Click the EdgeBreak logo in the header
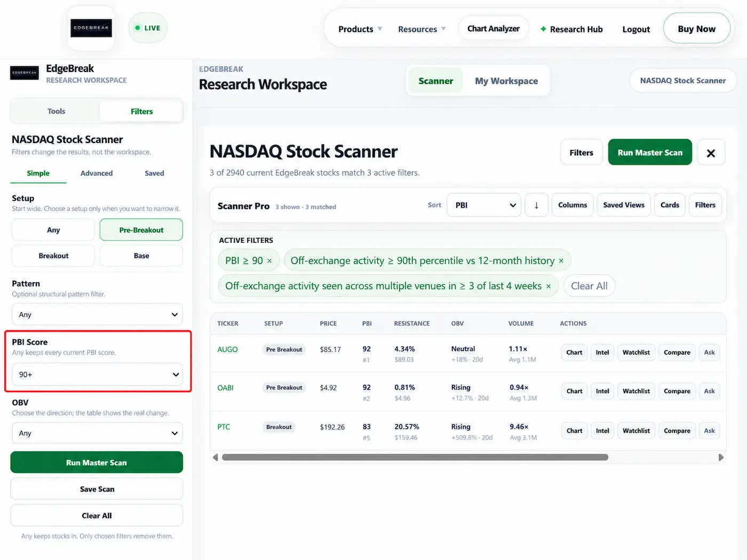 point(91,28)
